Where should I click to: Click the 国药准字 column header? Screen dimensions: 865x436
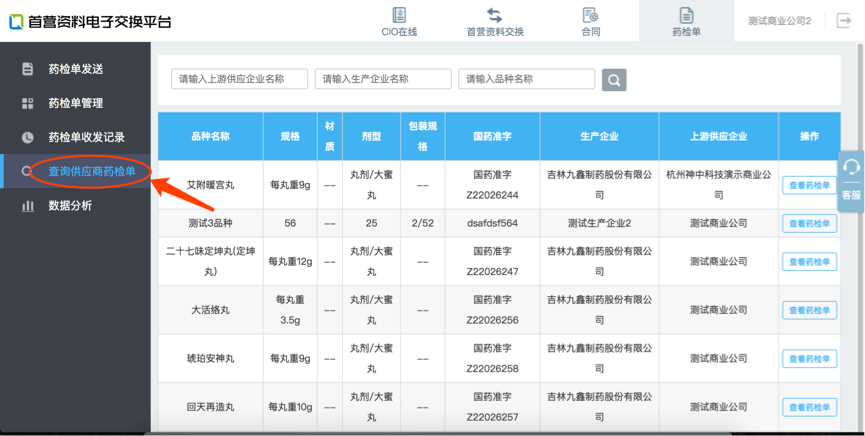pyautogui.click(x=493, y=136)
